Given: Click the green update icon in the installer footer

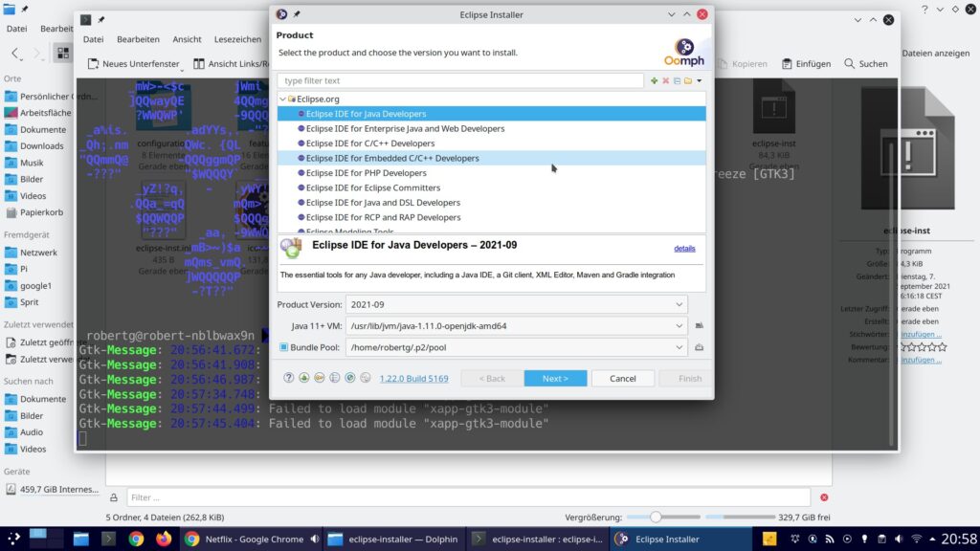Looking at the screenshot, I should click(x=303, y=378).
